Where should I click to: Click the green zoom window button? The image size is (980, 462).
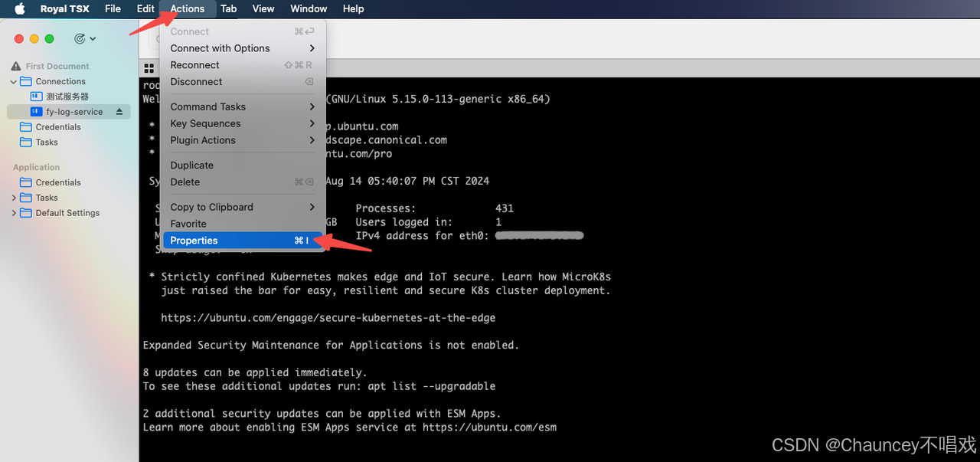50,38
